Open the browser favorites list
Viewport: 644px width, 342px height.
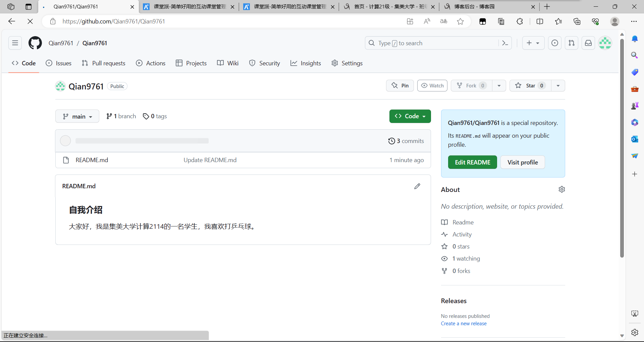click(x=558, y=21)
